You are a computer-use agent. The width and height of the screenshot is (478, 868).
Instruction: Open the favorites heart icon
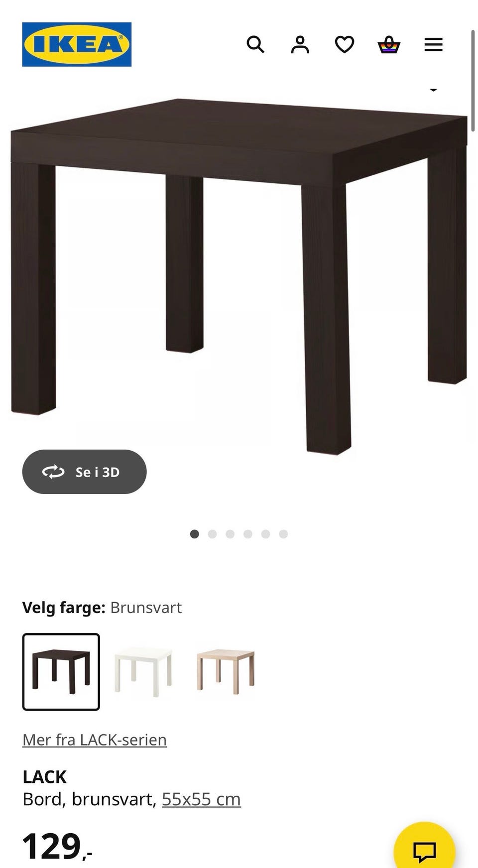[344, 44]
